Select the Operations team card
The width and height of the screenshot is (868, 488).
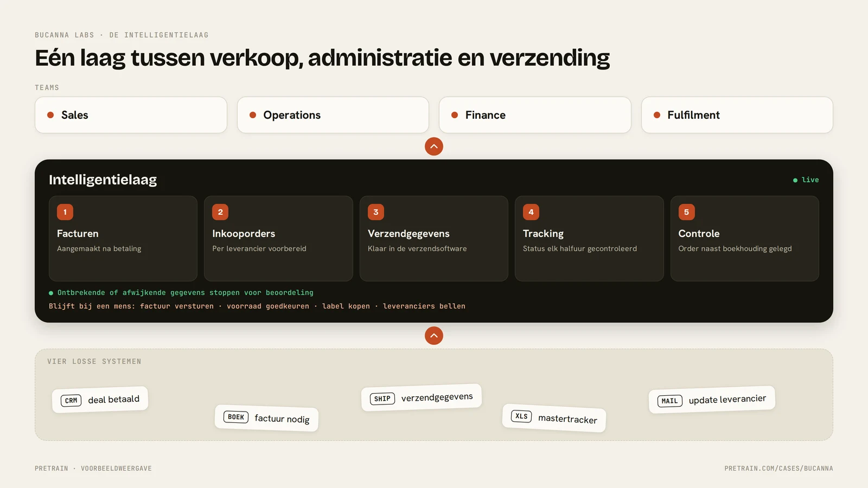click(333, 115)
